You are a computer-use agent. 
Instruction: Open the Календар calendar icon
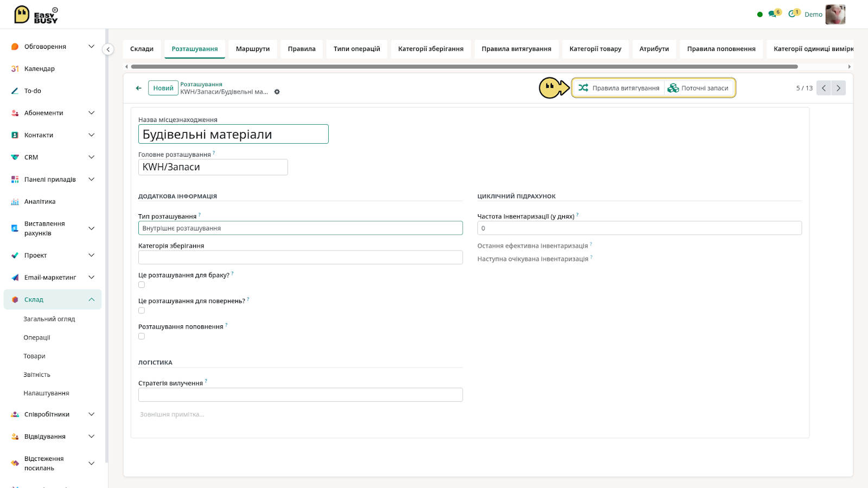tap(15, 69)
